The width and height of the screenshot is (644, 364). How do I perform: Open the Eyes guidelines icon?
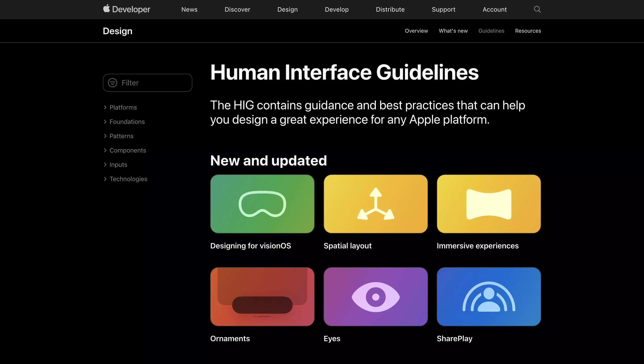pyautogui.click(x=375, y=296)
